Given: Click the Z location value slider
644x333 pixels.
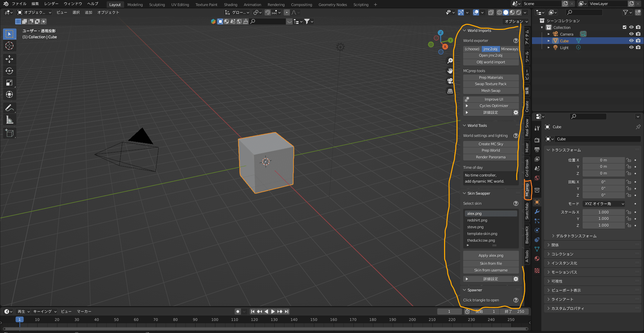Looking at the screenshot, I should tap(603, 173).
